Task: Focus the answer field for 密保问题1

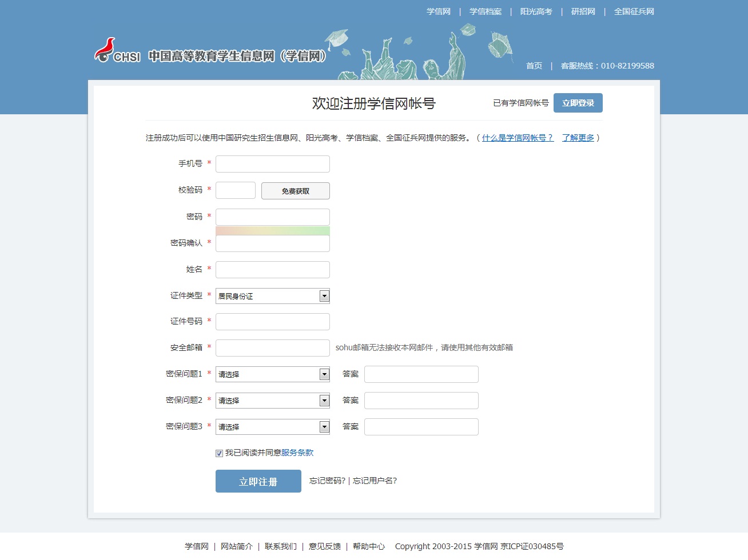Action: pos(421,374)
